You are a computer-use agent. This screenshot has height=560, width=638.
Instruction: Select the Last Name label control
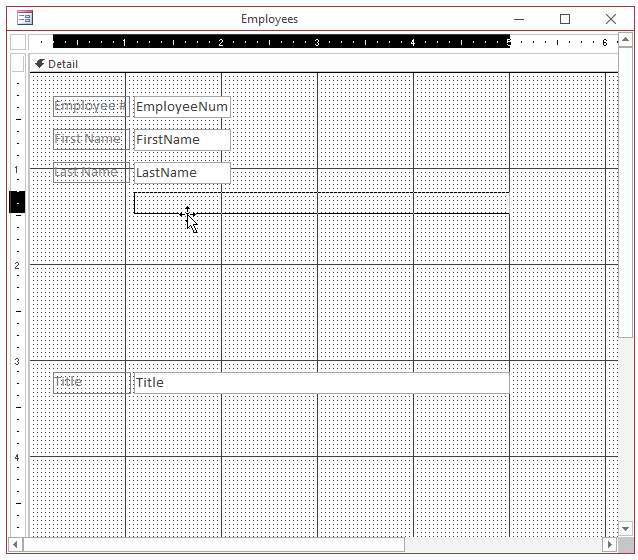click(91, 173)
